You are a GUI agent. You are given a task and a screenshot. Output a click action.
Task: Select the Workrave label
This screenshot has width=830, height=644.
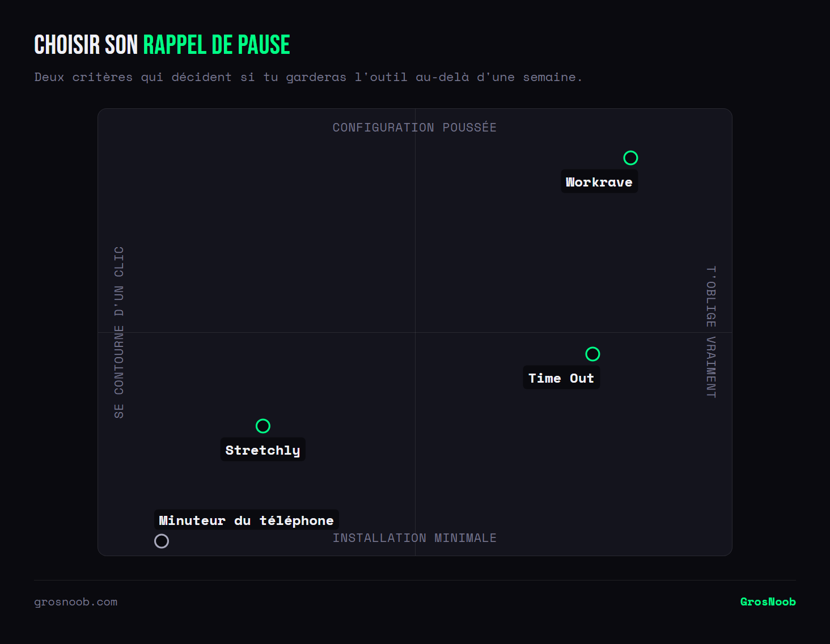pyautogui.click(x=599, y=182)
